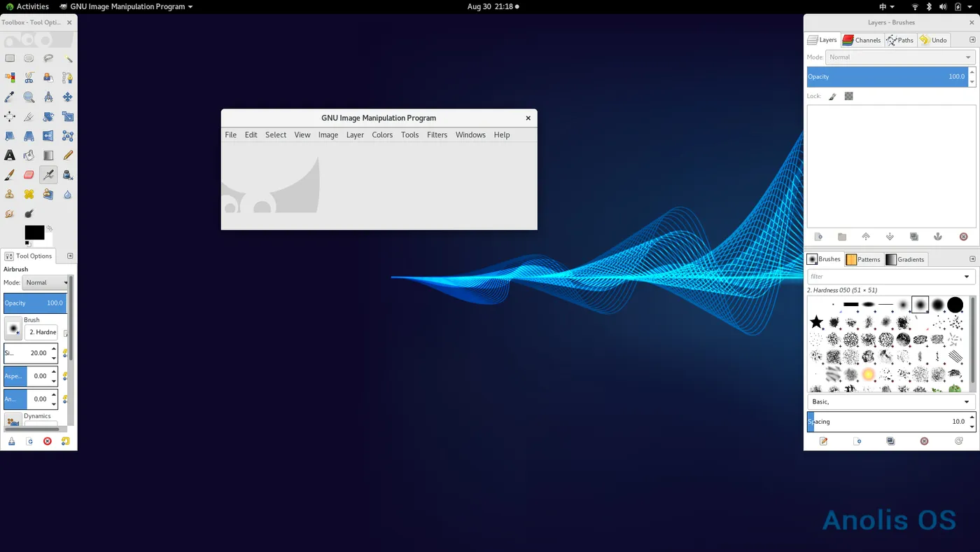Select the Move tool
The width and height of the screenshot is (980, 552).
68,97
